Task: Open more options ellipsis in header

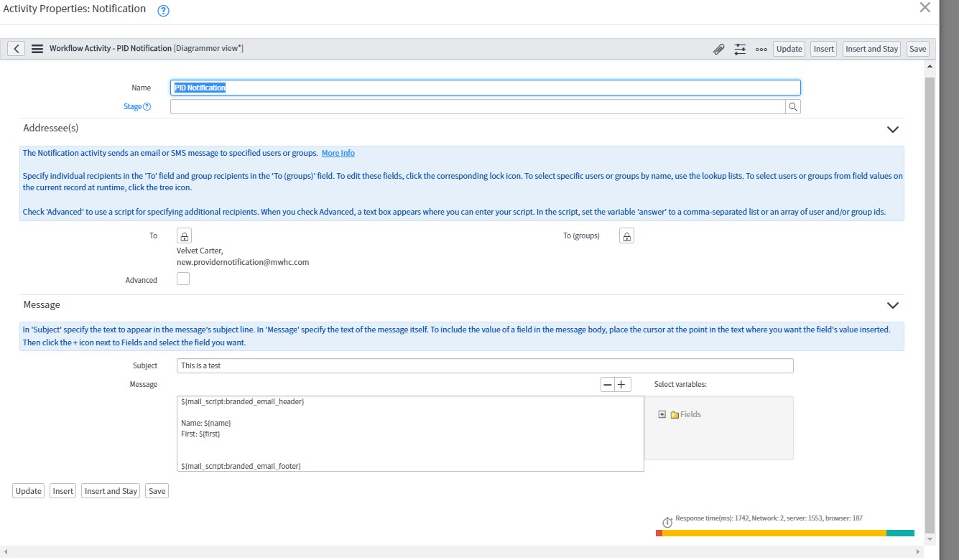Action: 761,49
